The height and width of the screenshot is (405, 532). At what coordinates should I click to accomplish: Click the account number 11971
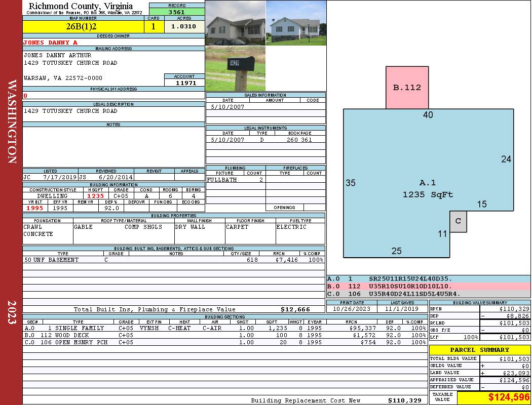pyautogui.click(x=185, y=83)
